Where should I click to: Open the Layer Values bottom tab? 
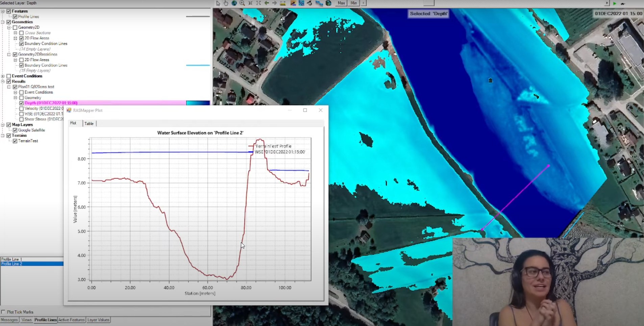point(98,320)
